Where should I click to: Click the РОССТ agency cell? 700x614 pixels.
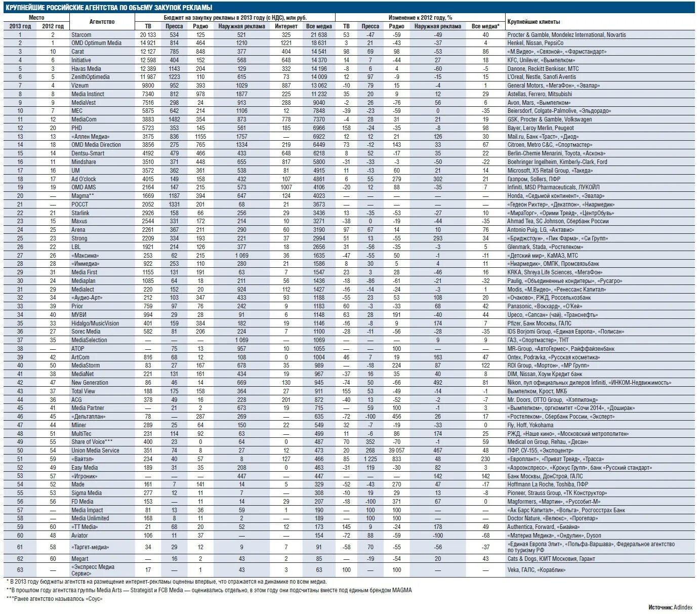pos(80,204)
